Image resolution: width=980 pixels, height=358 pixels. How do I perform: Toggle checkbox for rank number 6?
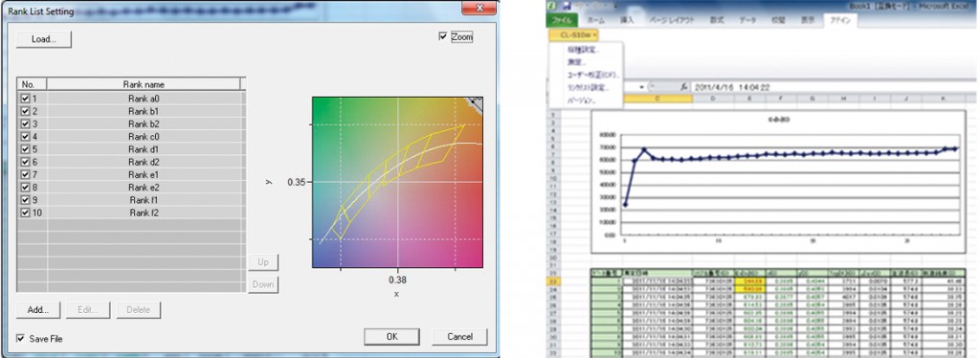pos(25,162)
